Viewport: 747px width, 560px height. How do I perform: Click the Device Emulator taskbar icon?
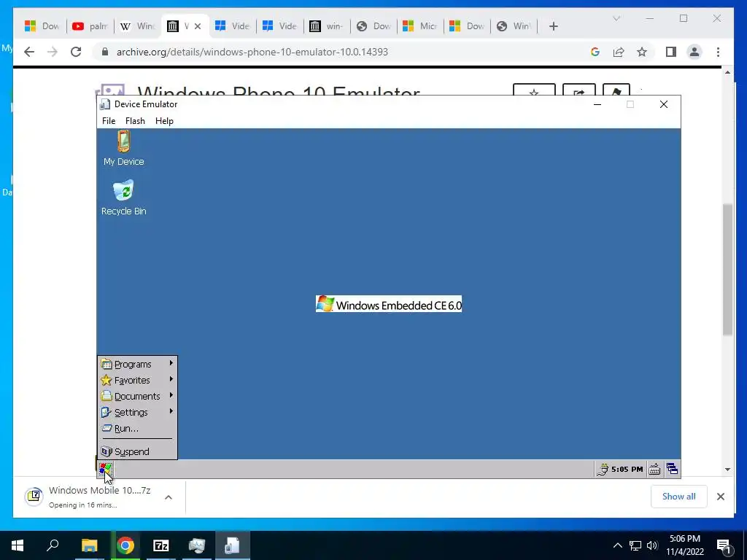click(233, 545)
